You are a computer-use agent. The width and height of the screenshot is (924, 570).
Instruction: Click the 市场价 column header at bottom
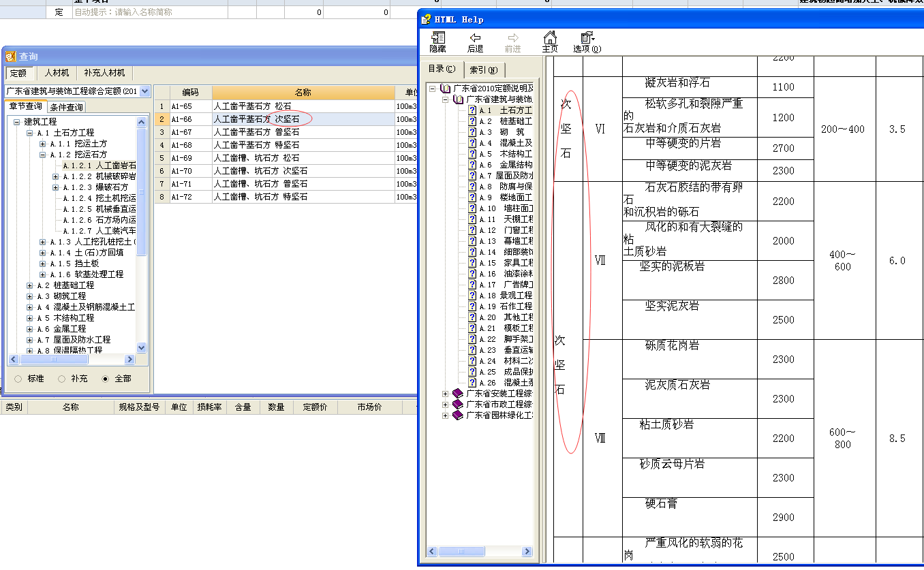(x=370, y=407)
